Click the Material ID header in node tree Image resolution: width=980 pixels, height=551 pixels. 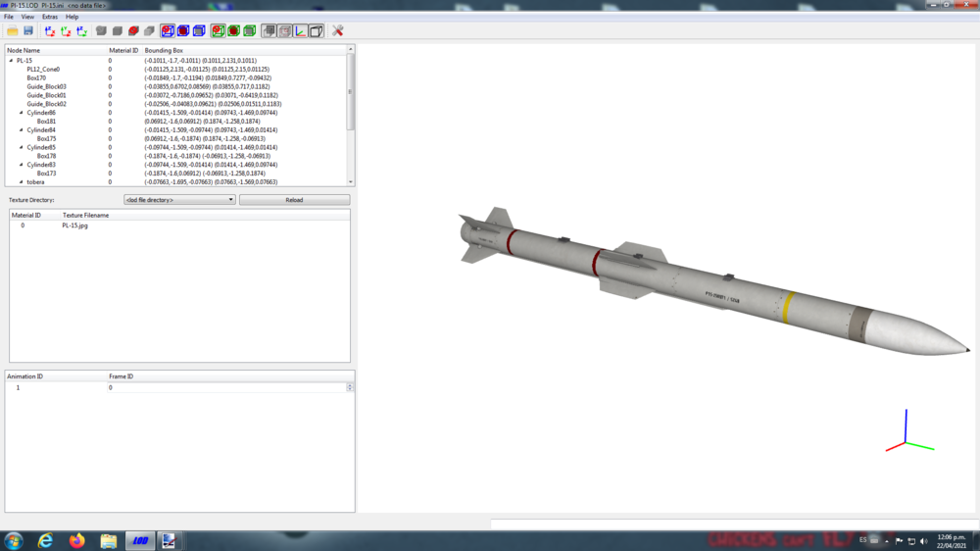click(x=123, y=50)
